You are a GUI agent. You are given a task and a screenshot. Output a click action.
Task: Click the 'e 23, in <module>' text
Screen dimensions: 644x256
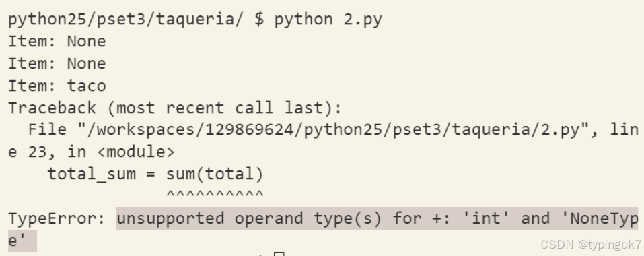point(91,152)
